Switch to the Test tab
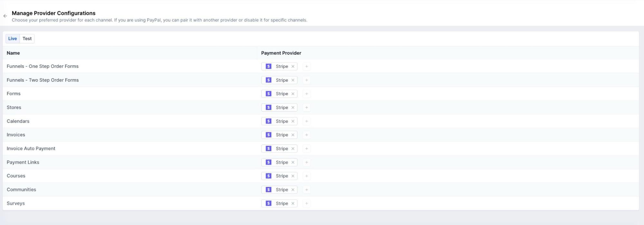The image size is (644, 225). coord(27,39)
